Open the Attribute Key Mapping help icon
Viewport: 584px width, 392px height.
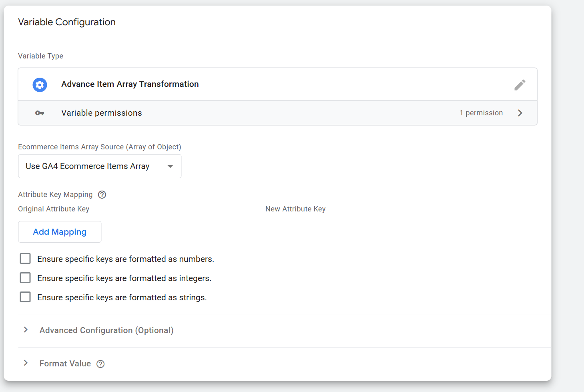102,195
